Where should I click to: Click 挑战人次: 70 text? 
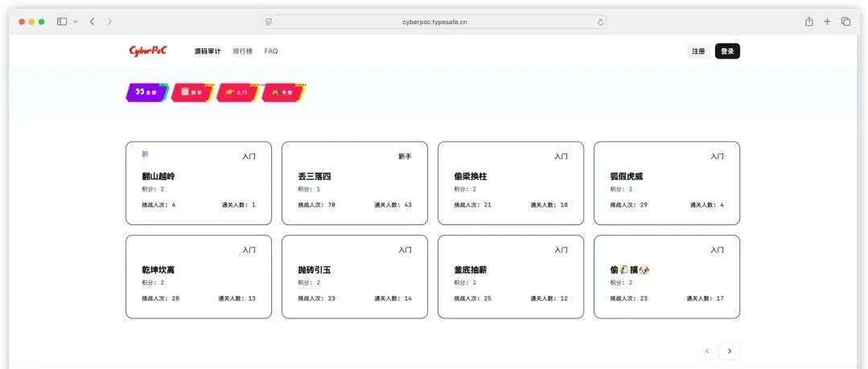(317, 205)
